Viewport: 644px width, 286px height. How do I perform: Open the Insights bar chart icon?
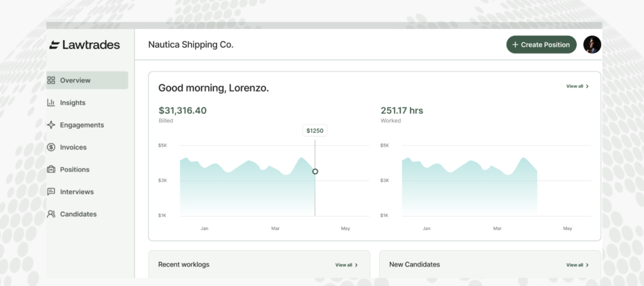(52, 102)
